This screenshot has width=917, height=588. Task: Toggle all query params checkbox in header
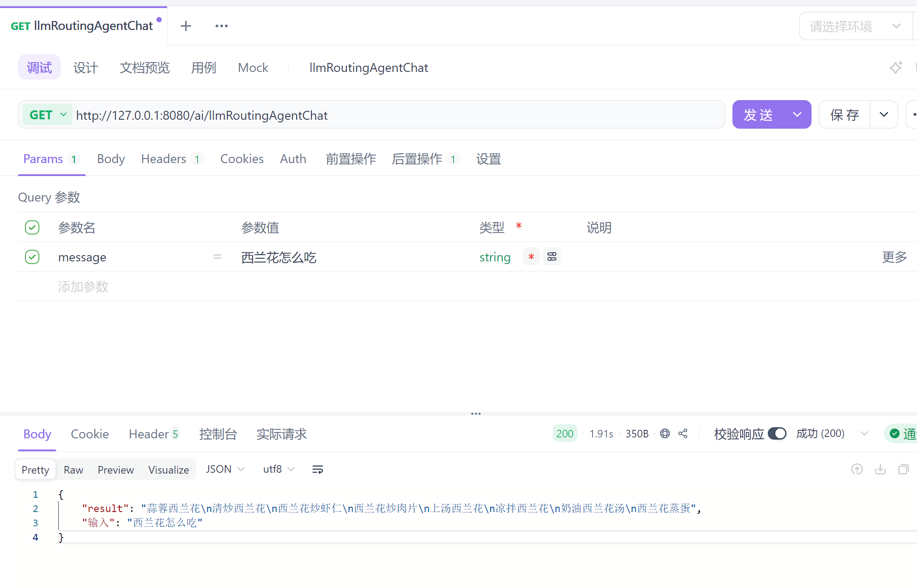tap(32, 227)
